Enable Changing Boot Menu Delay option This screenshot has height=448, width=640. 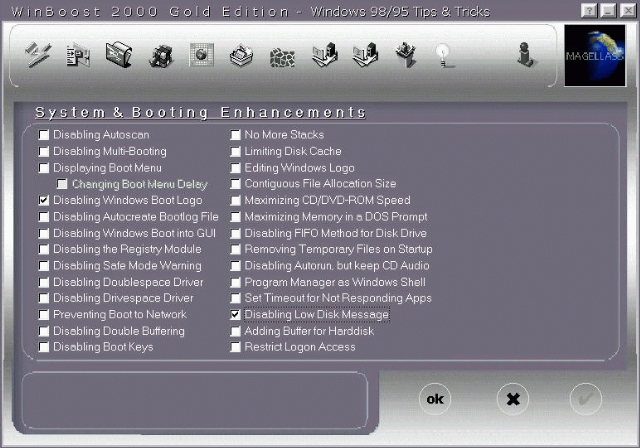tap(62, 184)
